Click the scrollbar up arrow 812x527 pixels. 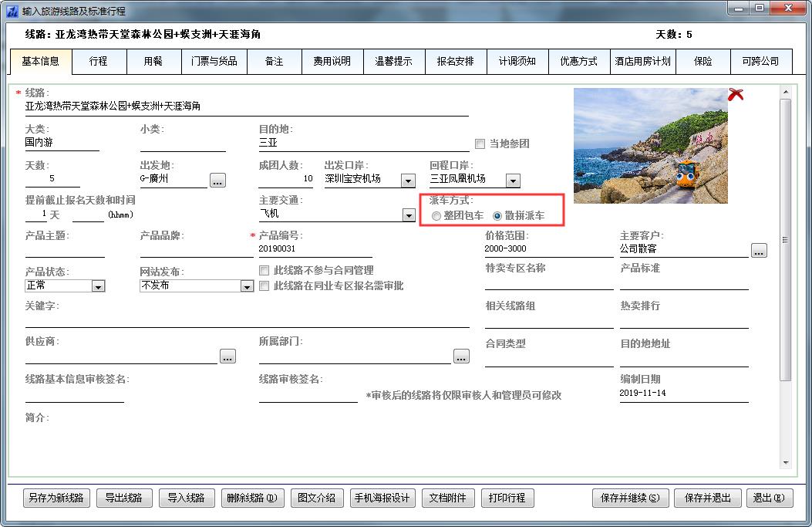[786, 93]
